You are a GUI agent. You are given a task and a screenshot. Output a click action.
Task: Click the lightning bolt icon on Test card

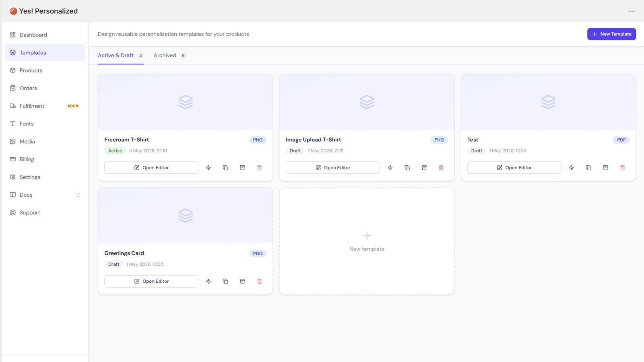pyautogui.click(x=572, y=168)
